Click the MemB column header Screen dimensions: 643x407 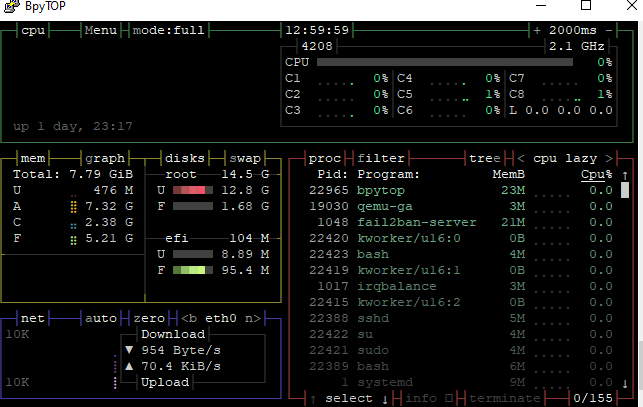[508, 174]
